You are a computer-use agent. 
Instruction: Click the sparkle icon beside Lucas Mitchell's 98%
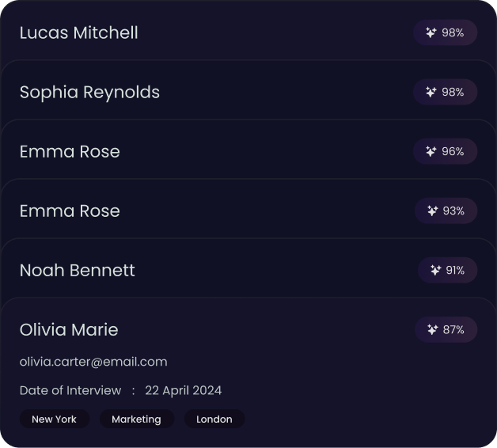(431, 32)
